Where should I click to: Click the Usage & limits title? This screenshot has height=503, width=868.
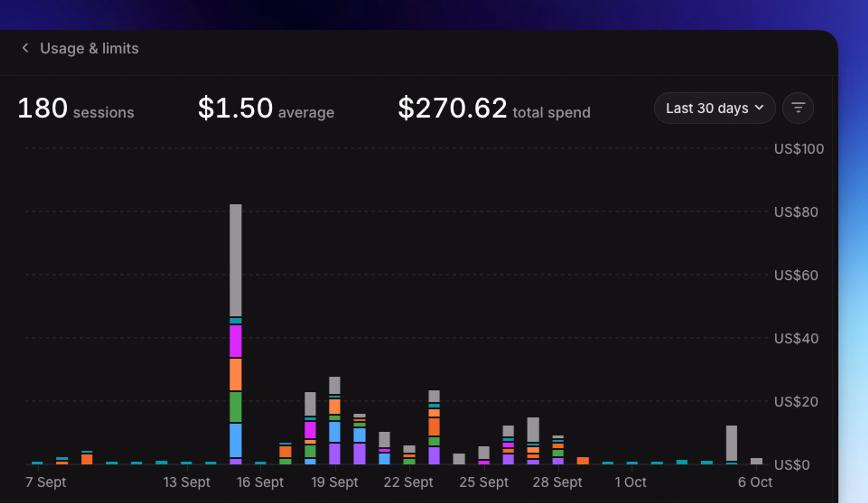point(89,48)
